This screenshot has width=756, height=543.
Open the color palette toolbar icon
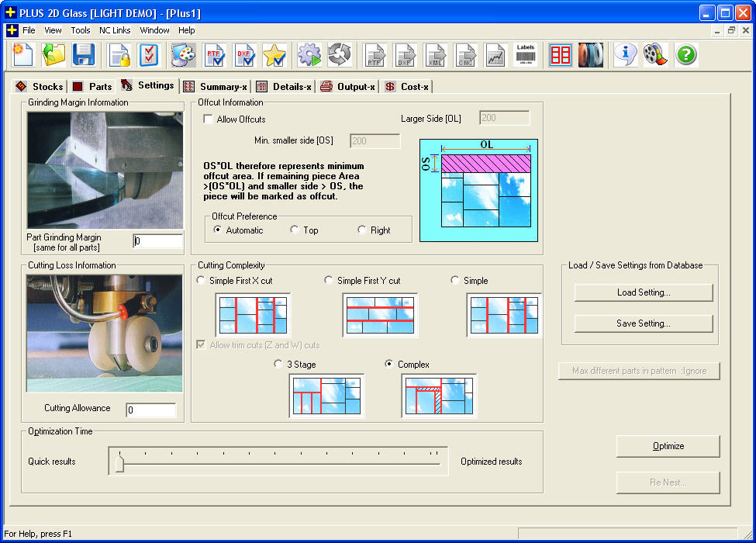[x=184, y=54]
